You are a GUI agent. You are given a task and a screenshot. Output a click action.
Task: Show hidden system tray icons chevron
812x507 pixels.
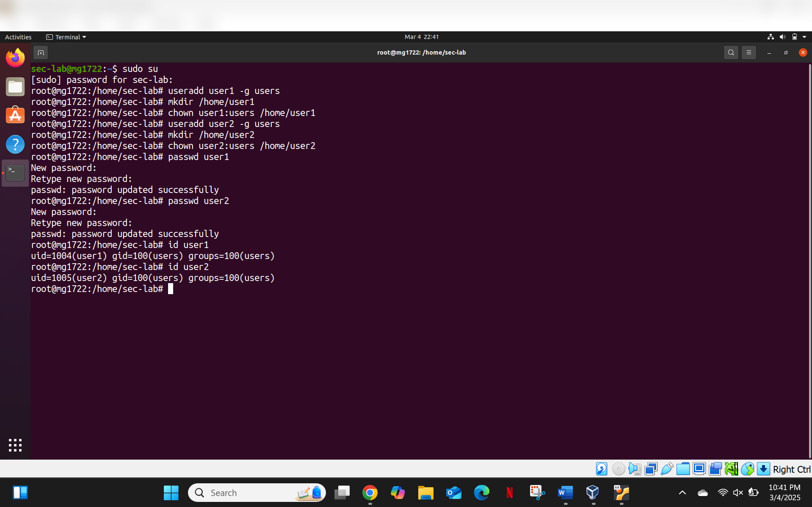682,493
